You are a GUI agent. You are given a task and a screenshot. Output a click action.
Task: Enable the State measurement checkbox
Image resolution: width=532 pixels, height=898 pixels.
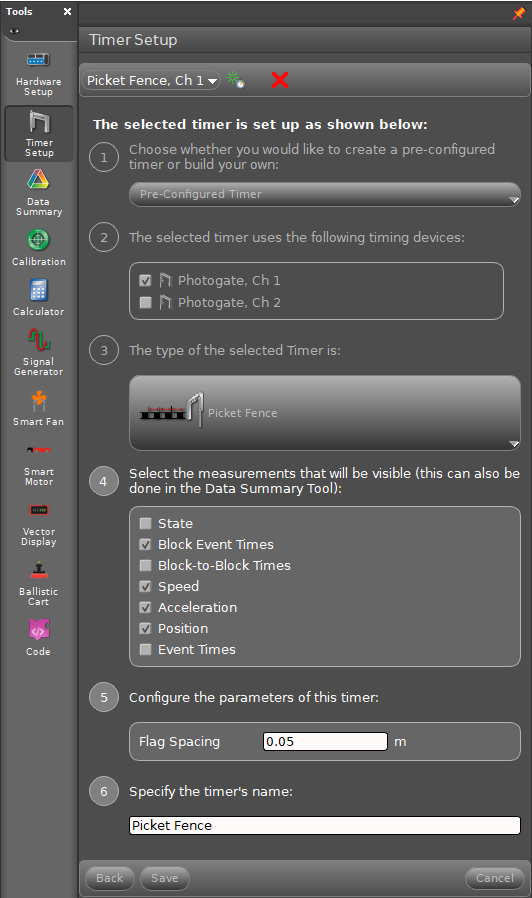[x=145, y=523]
